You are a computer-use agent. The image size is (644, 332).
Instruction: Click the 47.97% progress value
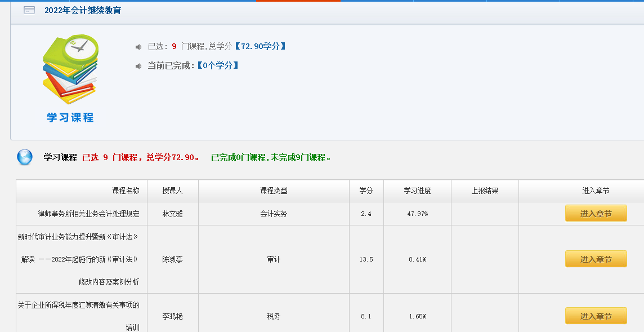pos(417,214)
